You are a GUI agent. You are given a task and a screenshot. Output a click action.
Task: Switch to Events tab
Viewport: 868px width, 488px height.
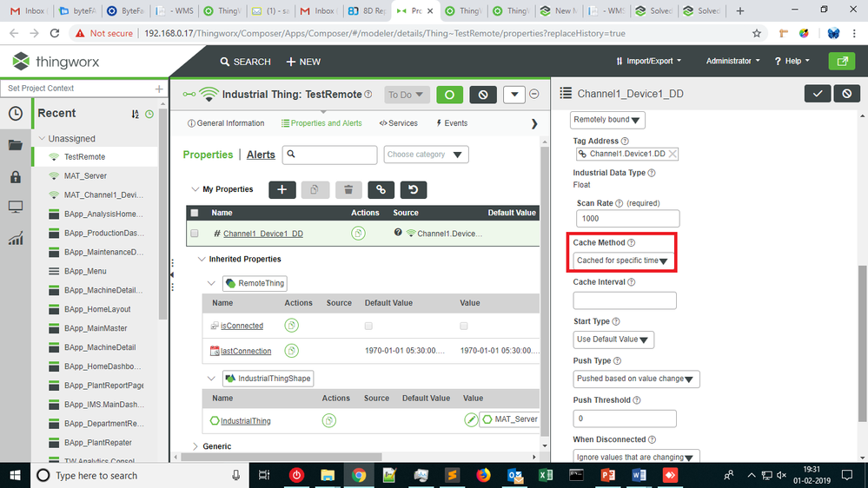coord(452,123)
